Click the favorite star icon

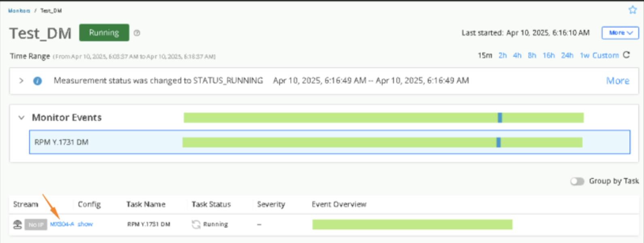coord(632,10)
